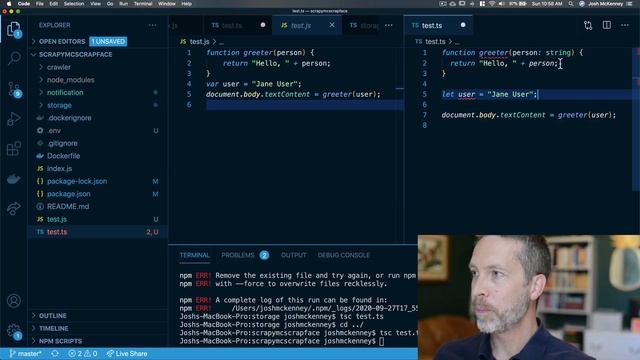The width and height of the screenshot is (640, 360).
Task: Open the Search view in activity bar
Action: 14,58
